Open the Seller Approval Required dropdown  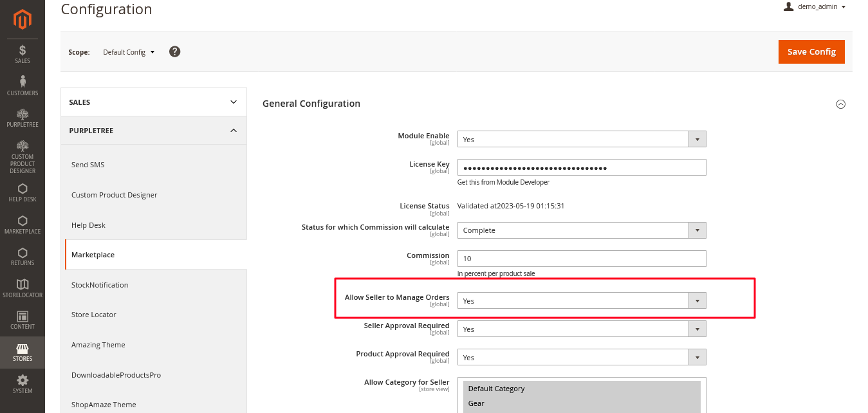click(582, 329)
